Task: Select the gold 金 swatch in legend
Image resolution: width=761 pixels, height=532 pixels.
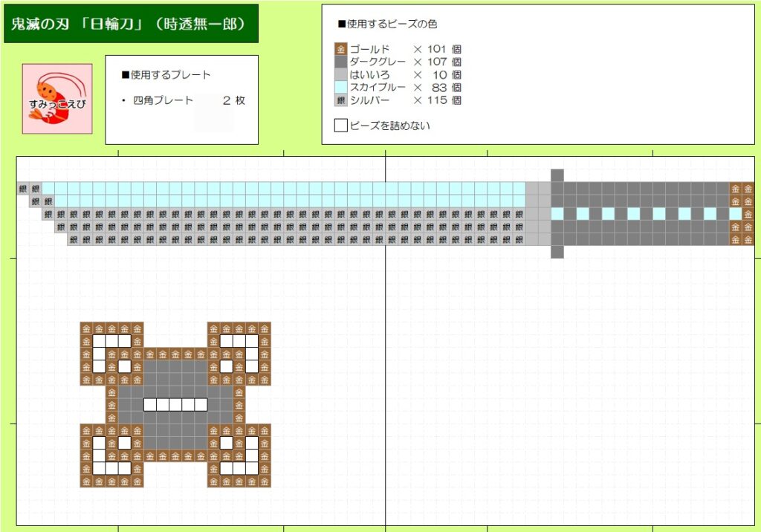Action: [x=341, y=49]
